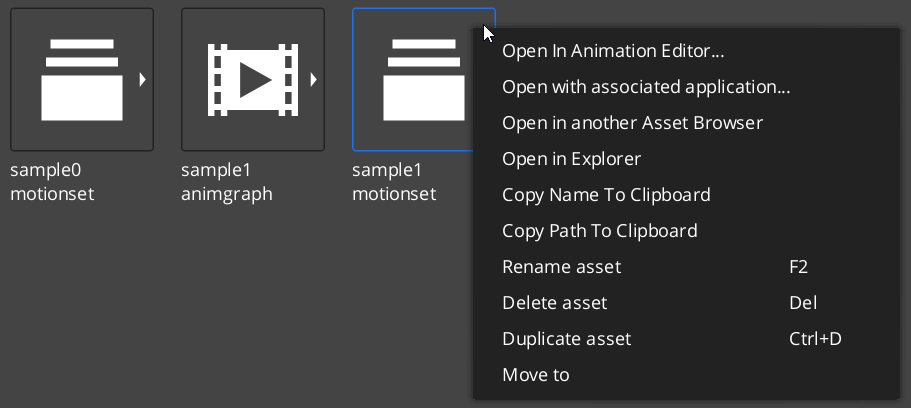Choose Duplicate asset option

566,339
